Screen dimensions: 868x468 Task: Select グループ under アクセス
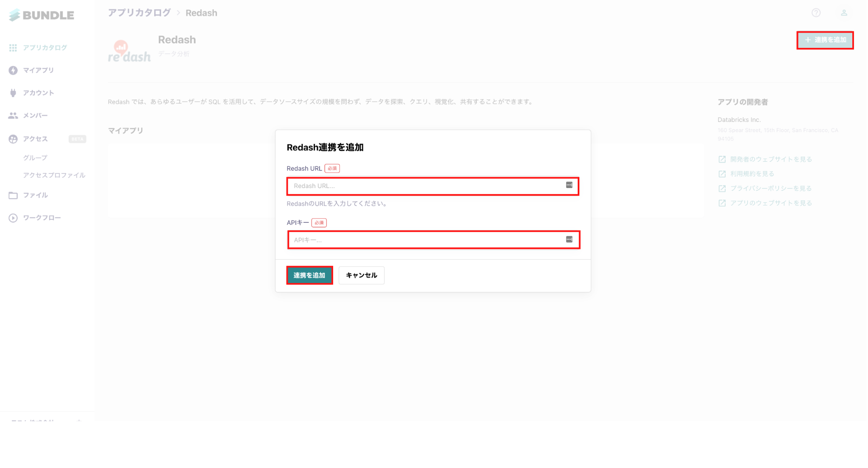click(35, 158)
